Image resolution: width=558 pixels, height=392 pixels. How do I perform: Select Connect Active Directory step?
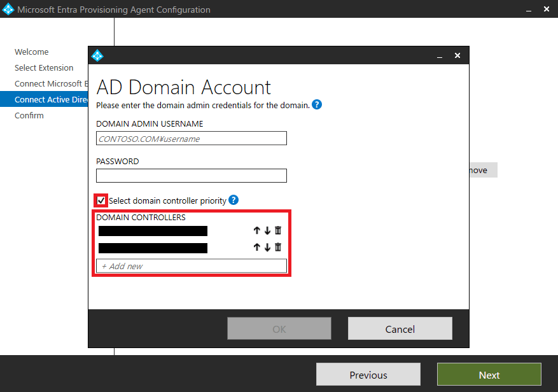click(44, 99)
